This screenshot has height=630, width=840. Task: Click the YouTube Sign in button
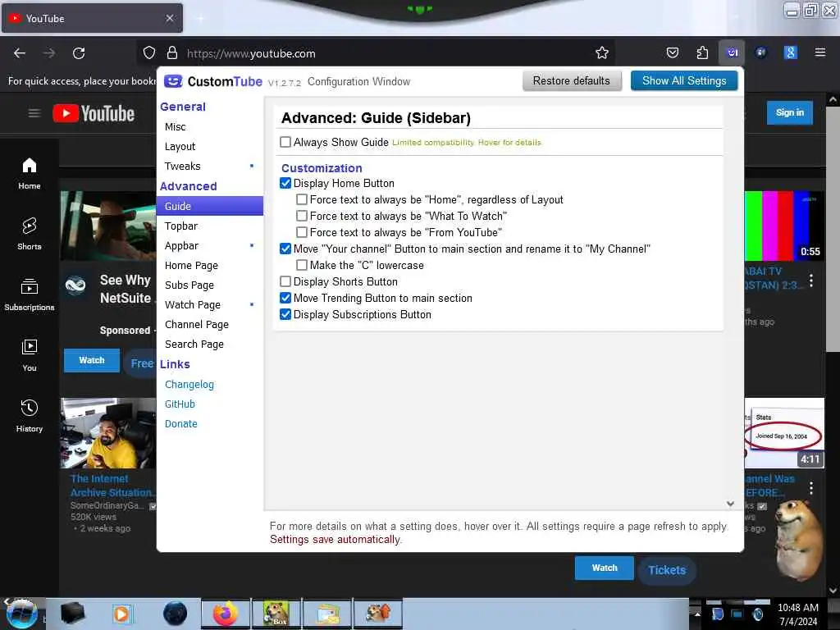point(790,112)
